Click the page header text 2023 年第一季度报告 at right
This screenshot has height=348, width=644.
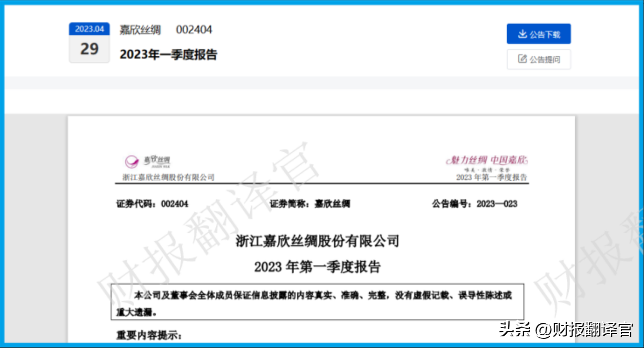click(492, 177)
